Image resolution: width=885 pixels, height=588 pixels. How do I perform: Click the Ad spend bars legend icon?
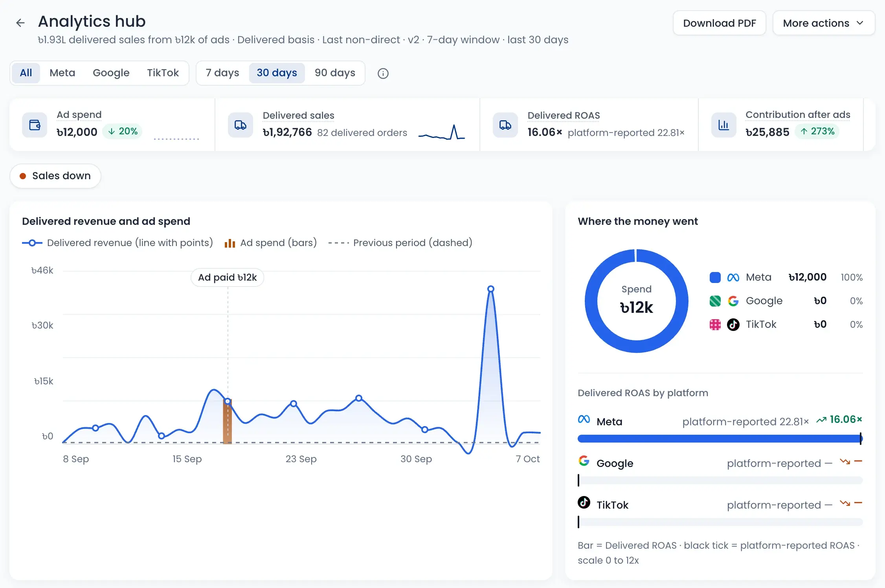[x=230, y=243]
